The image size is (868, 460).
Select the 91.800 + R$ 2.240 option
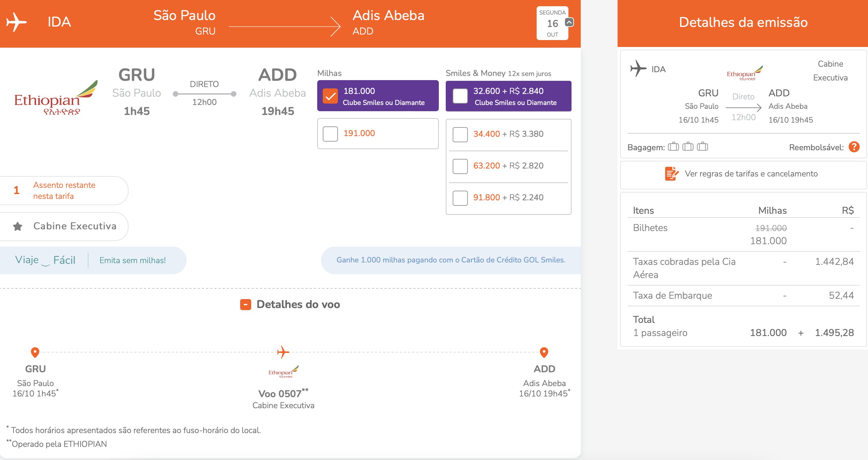click(460, 198)
